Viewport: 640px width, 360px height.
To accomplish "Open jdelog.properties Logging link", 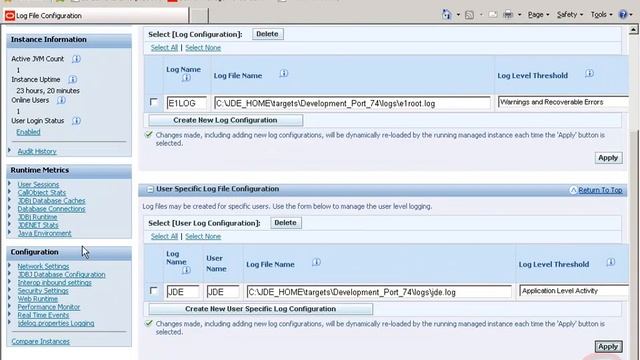I will [x=56, y=323].
